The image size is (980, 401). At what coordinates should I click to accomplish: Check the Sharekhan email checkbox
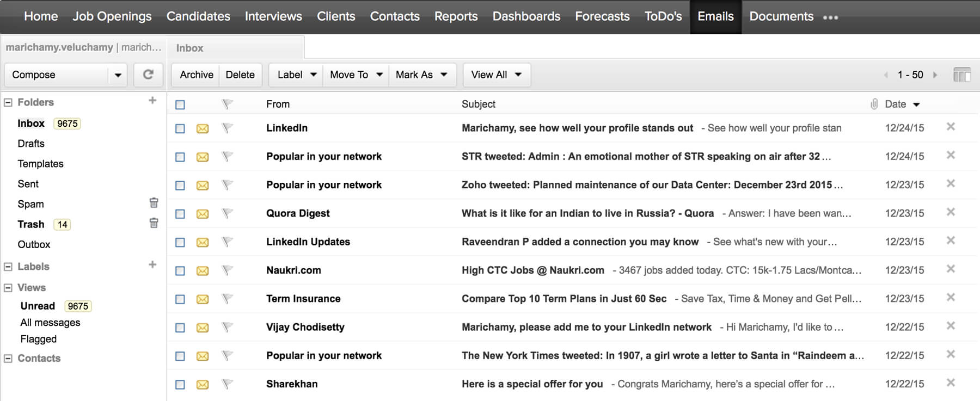pyautogui.click(x=180, y=384)
